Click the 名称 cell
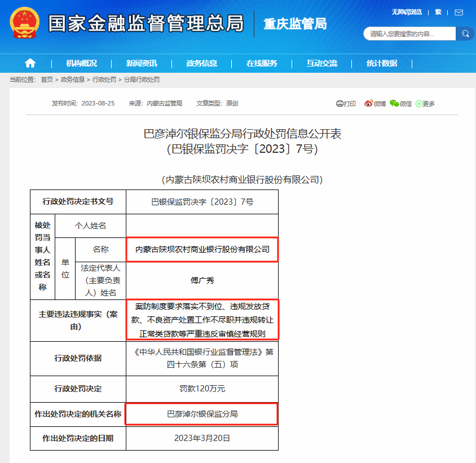The width and height of the screenshot is (476, 463). coord(100,250)
